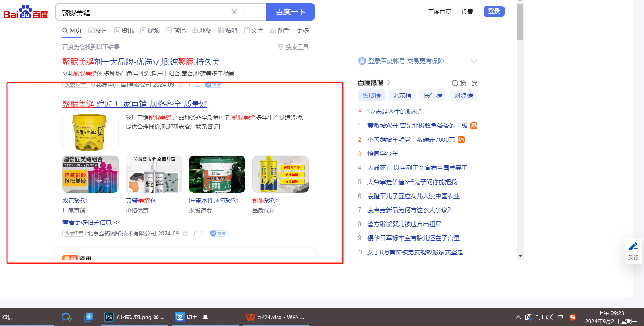
Task: Click the arrow icon before 广告 under 北京企腾
Action: 186,234
